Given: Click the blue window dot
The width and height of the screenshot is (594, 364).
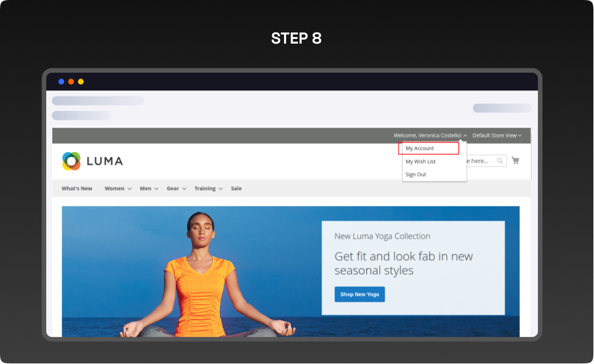Looking at the screenshot, I should (x=61, y=82).
